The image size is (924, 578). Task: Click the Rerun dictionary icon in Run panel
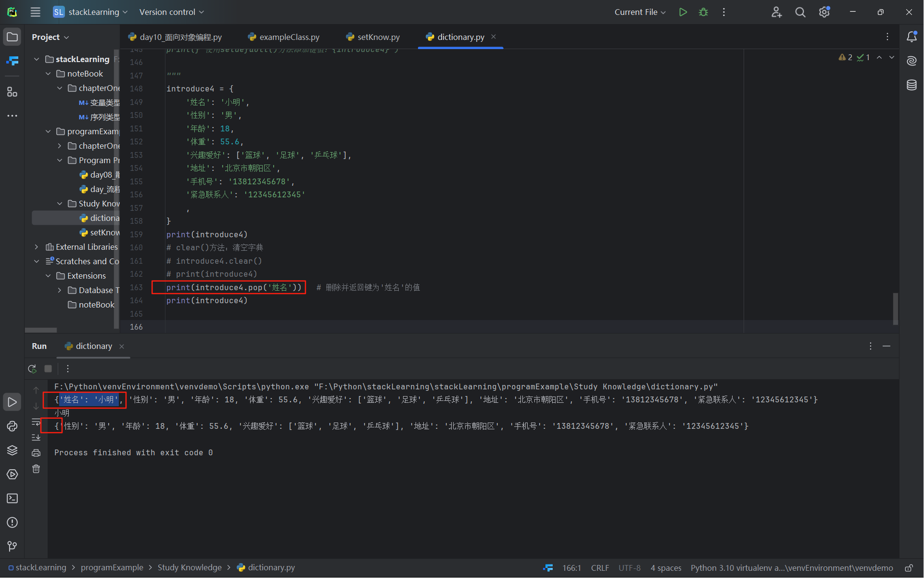32,369
